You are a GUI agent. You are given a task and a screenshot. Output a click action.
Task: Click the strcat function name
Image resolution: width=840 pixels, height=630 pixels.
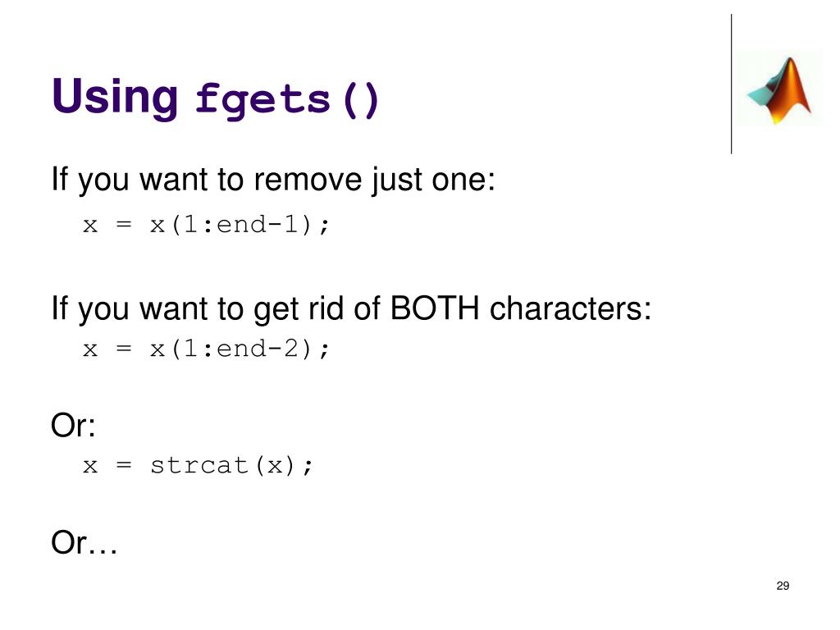coord(199,465)
